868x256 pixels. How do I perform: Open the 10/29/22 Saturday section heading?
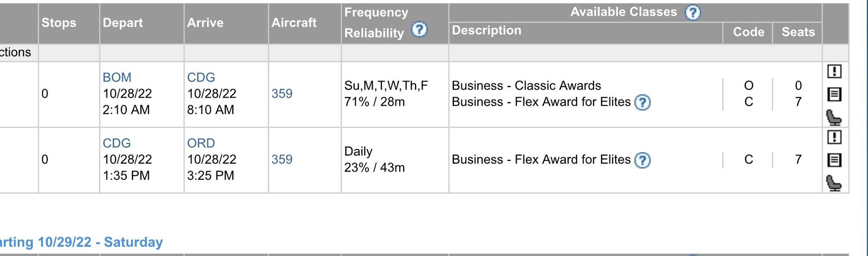(81, 242)
